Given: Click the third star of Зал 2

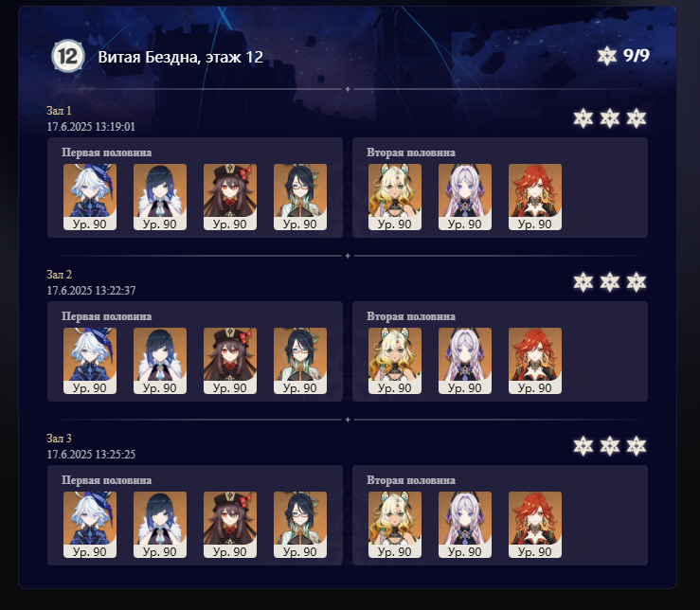Looking at the screenshot, I should pyautogui.click(x=637, y=282).
